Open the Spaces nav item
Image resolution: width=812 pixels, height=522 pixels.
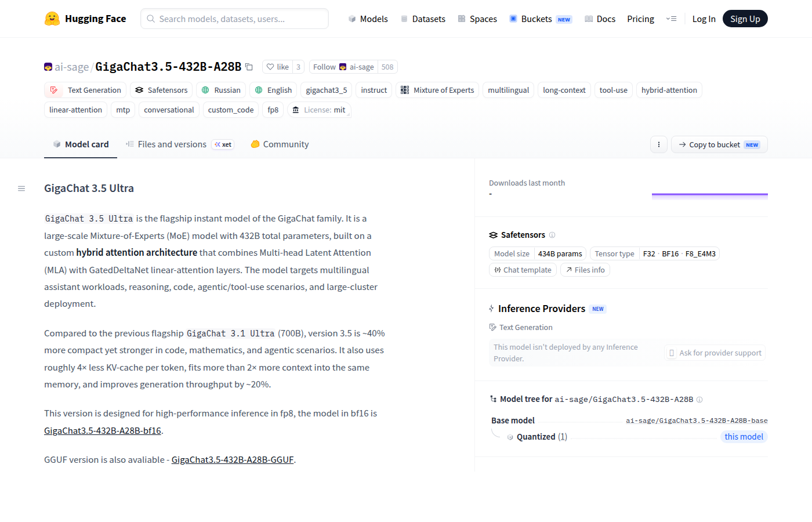477,19
